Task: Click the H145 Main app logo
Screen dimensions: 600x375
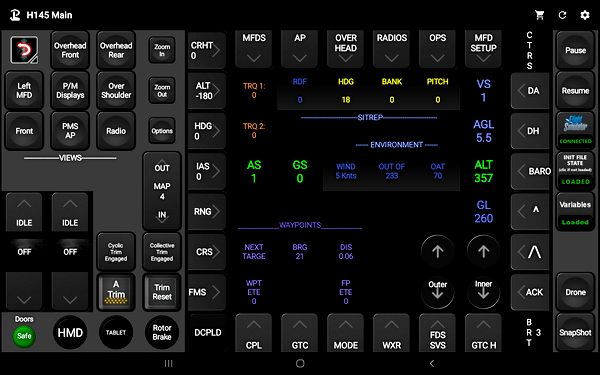Action: click(x=15, y=15)
